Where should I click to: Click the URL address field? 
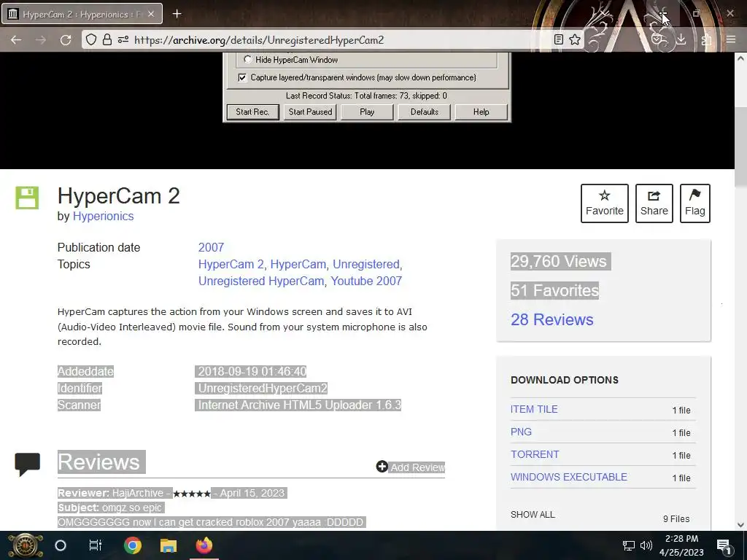[x=333, y=40]
